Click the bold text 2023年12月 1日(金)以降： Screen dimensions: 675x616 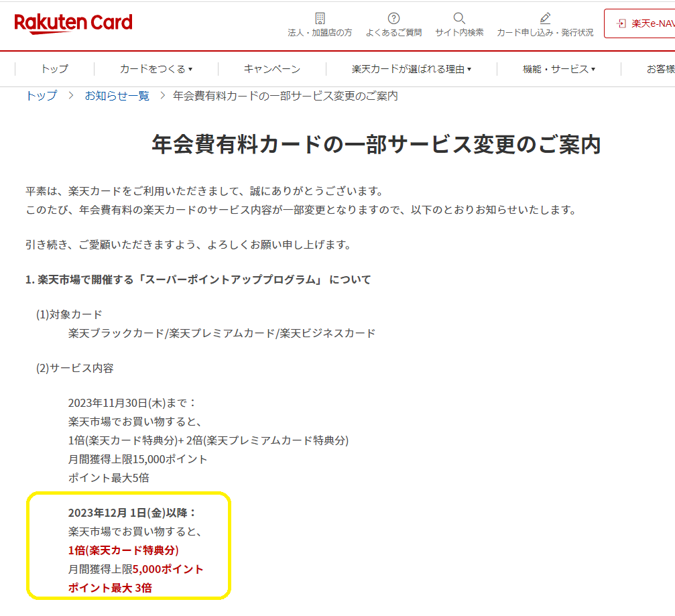tap(132, 513)
